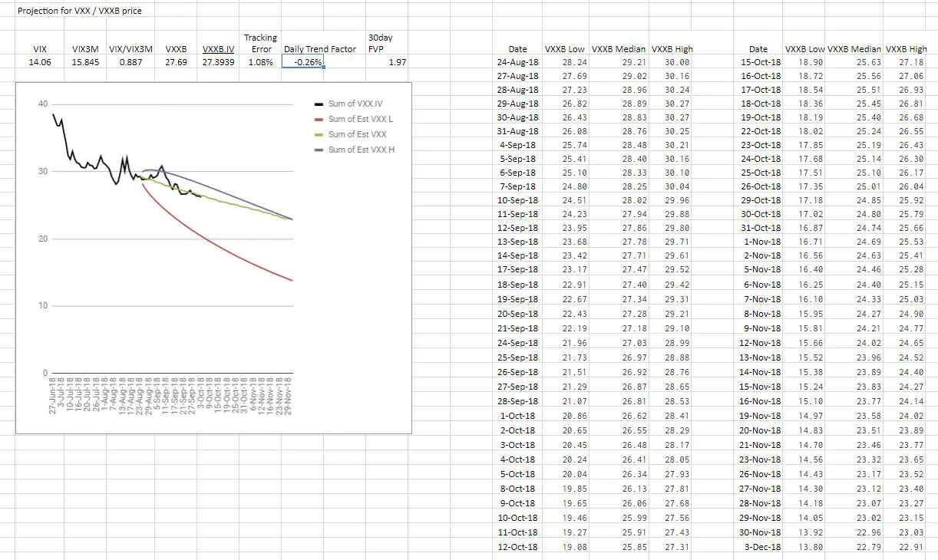Click the 30day FVP header cell
The height and width of the screenshot is (560, 938).
(x=381, y=43)
